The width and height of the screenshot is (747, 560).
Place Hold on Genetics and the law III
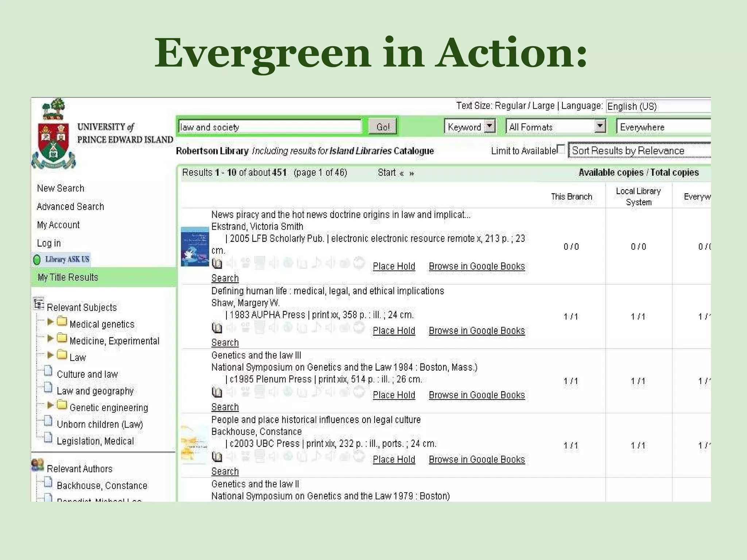[x=394, y=395]
